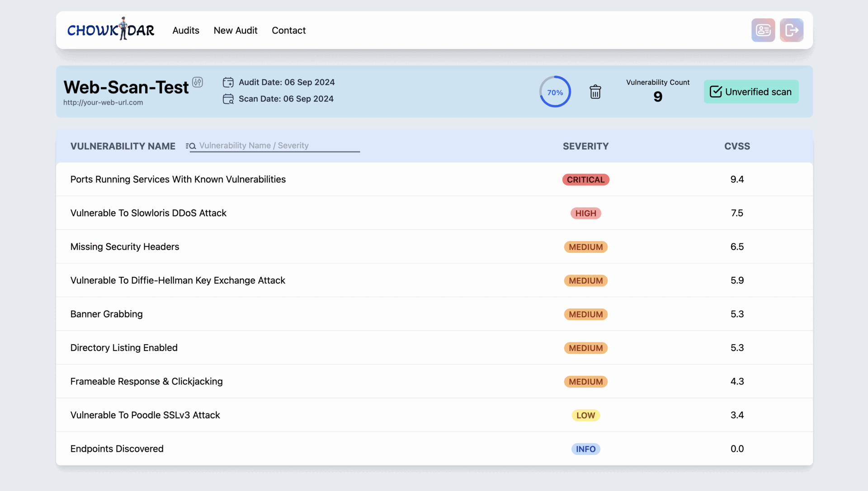
Task: Open the New Audit menu item
Action: pyautogui.click(x=236, y=30)
